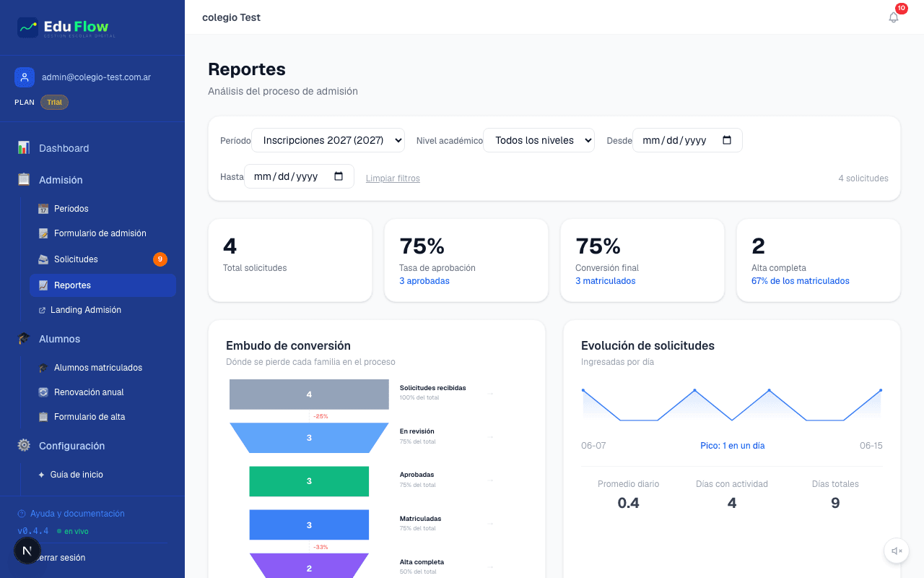The width and height of the screenshot is (924, 578).
Task: Click the 3 matriculados link
Action: (606, 281)
